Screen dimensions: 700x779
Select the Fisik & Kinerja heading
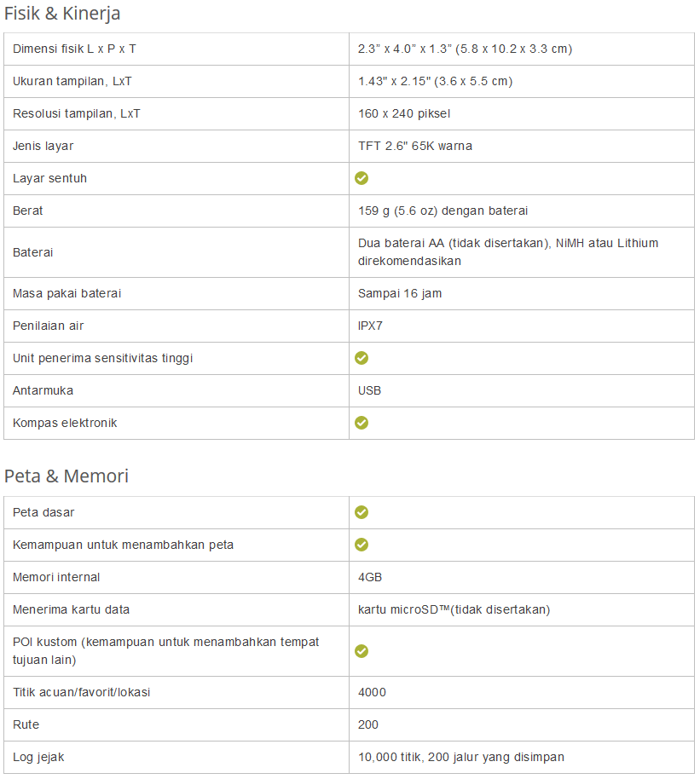[x=62, y=14]
